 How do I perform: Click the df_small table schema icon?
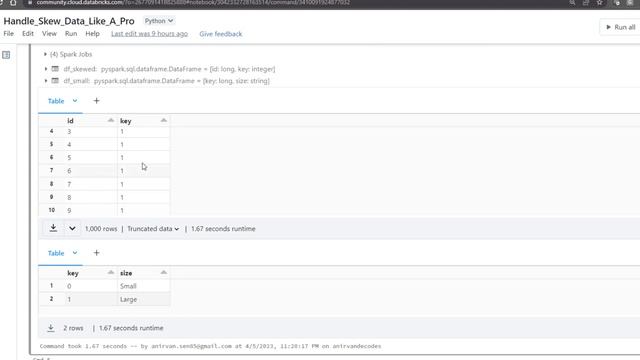[x=55, y=81]
